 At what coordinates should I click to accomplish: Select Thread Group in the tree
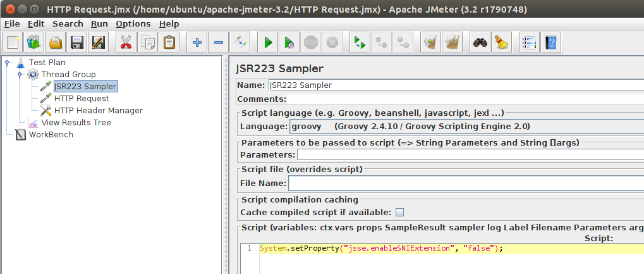click(68, 75)
